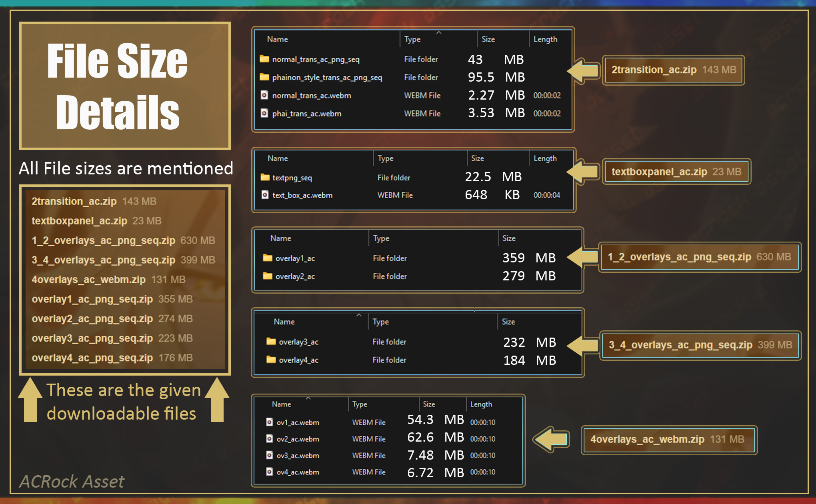
Task: Click the overlay1_ac folder icon
Action: coord(268,258)
